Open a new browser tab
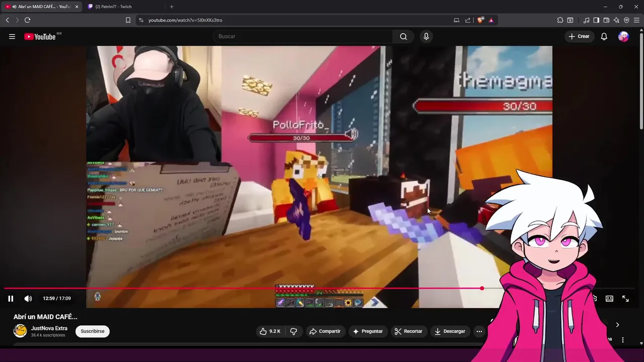Viewport: 644px width, 362px height. (172, 7)
